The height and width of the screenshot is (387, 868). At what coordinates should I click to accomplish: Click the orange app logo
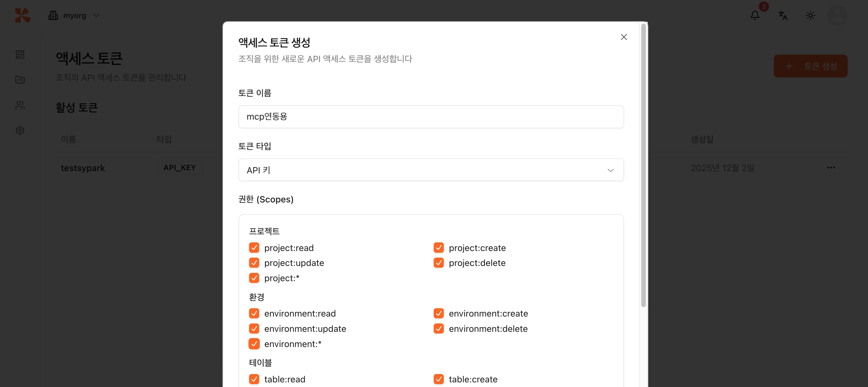pos(22,16)
